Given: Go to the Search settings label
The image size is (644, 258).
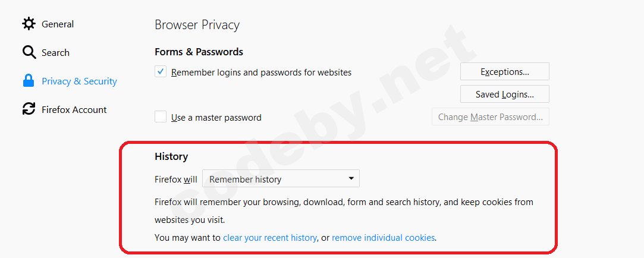Looking at the screenshot, I should pyautogui.click(x=55, y=53).
